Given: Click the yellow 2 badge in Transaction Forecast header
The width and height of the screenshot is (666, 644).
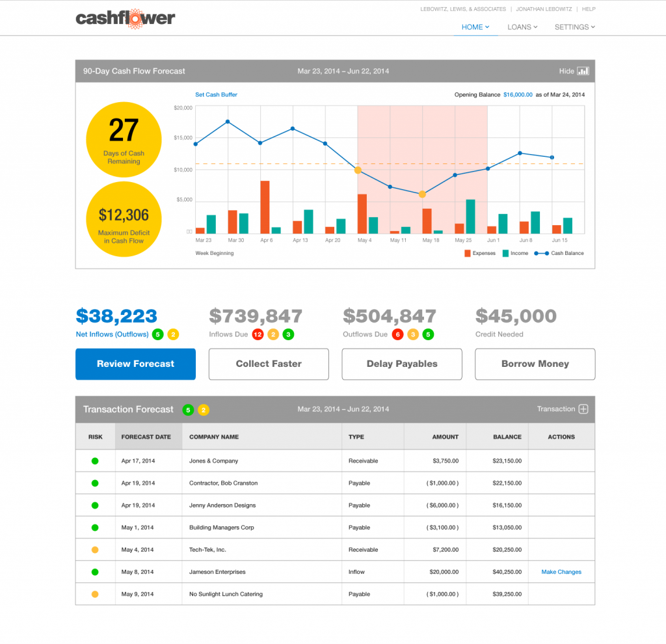Looking at the screenshot, I should click(x=202, y=410).
